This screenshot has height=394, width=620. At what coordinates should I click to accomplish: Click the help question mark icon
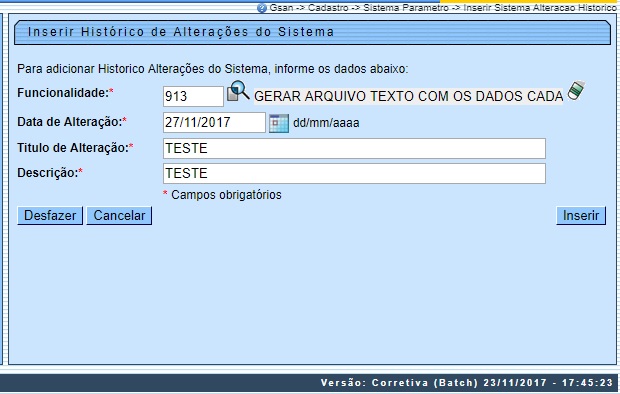point(262,8)
